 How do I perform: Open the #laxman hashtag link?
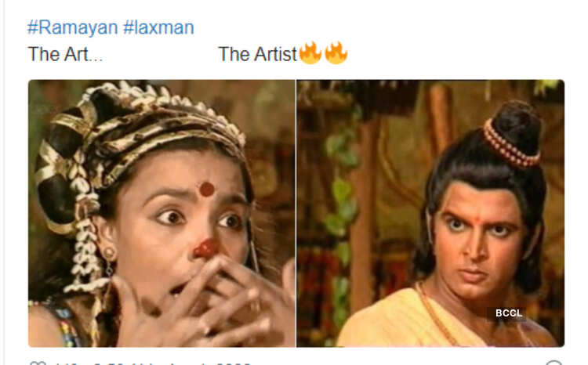[158, 27]
